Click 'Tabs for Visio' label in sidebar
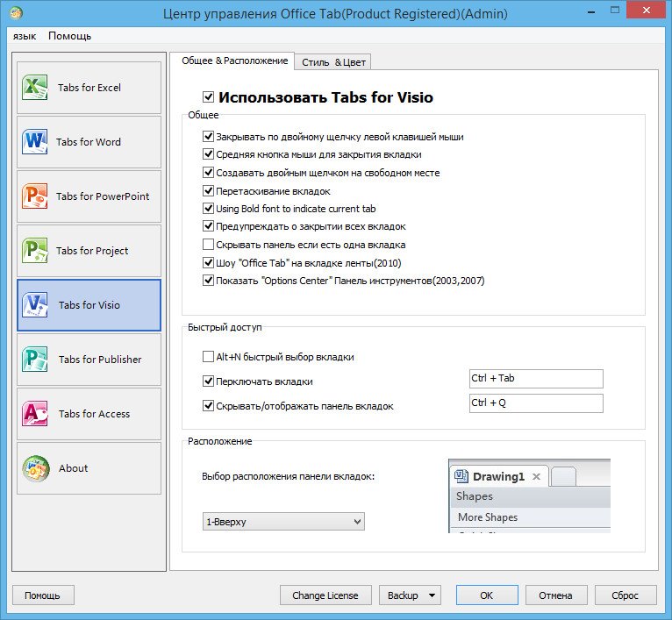 pyautogui.click(x=89, y=305)
